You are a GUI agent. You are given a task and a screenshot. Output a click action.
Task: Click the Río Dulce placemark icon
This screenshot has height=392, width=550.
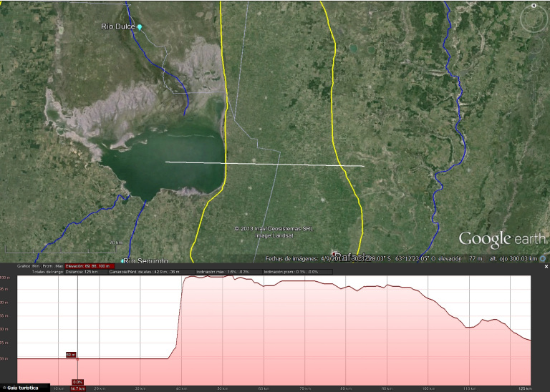[x=140, y=27]
